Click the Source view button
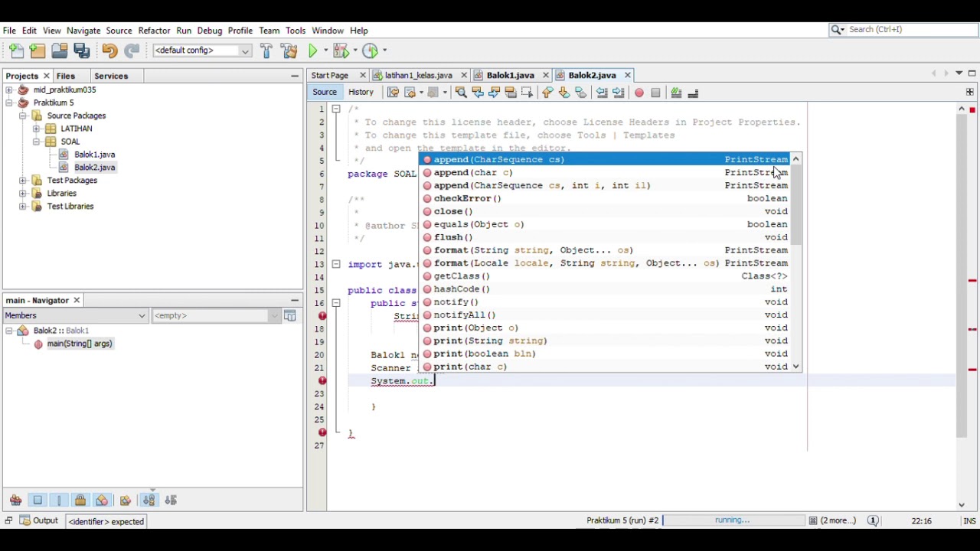Image resolution: width=980 pixels, height=551 pixels. [325, 93]
